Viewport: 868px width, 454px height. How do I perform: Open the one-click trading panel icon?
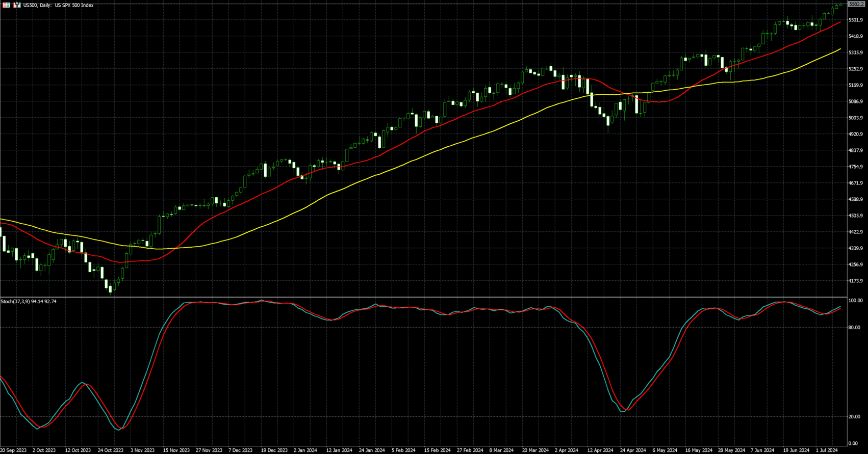point(17,5)
